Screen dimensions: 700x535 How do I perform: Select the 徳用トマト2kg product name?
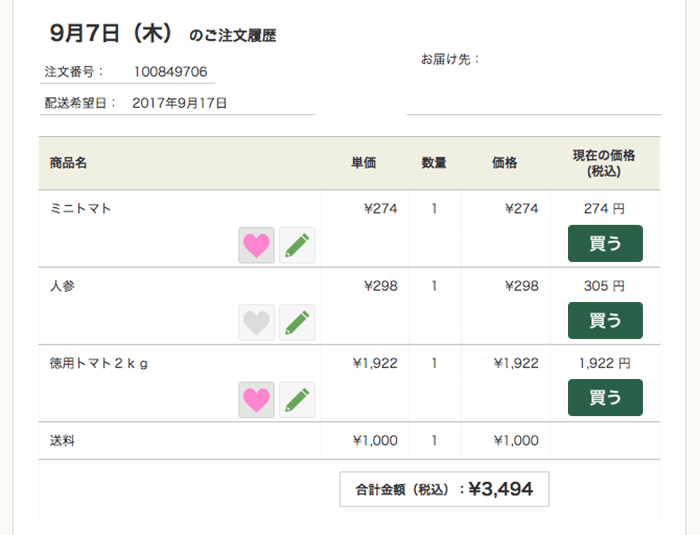99,363
